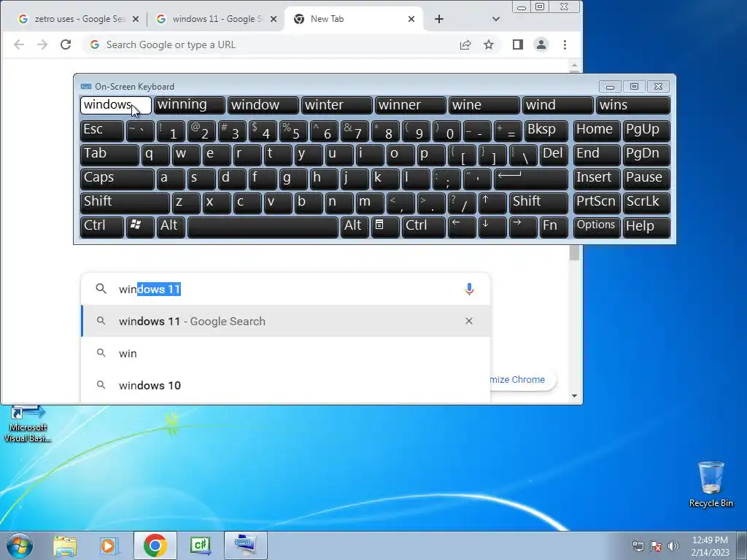Image resolution: width=747 pixels, height=560 pixels.
Task: Click the PgDn key
Action: point(646,155)
